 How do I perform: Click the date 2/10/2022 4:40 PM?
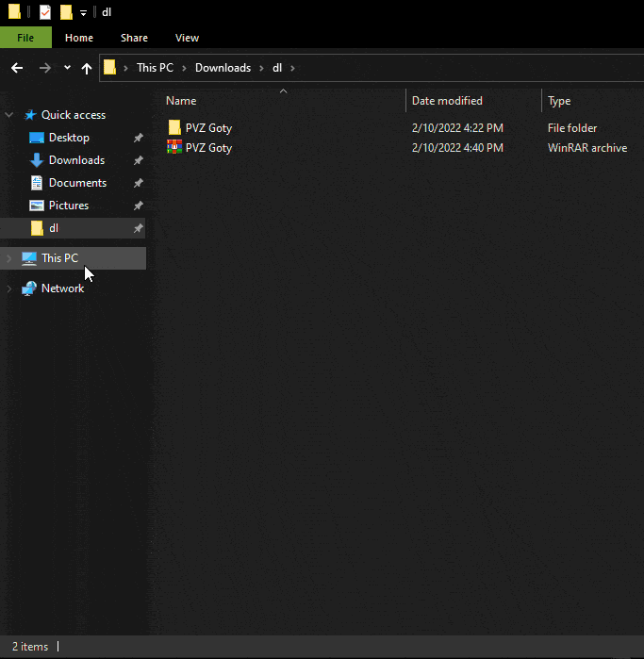(457, 148)
